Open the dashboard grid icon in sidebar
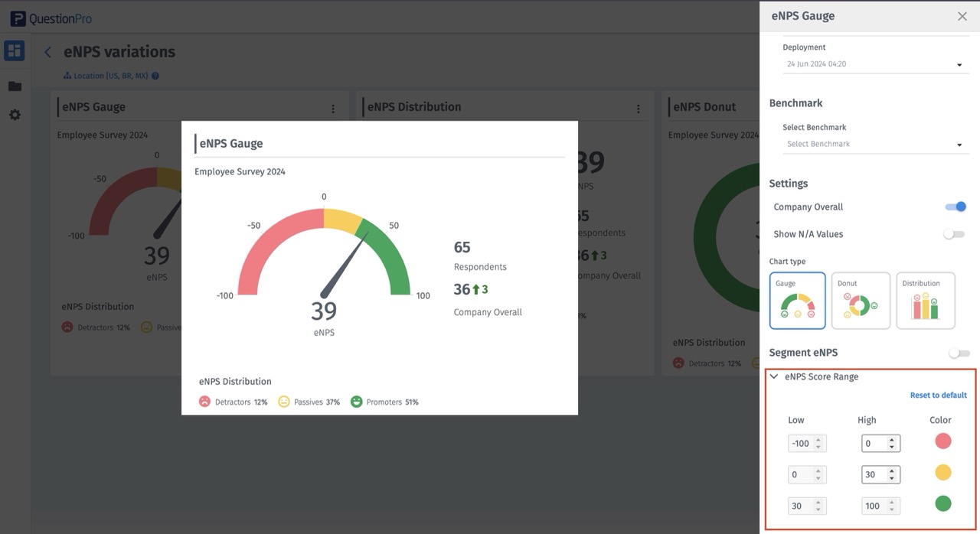 point(14,51)
